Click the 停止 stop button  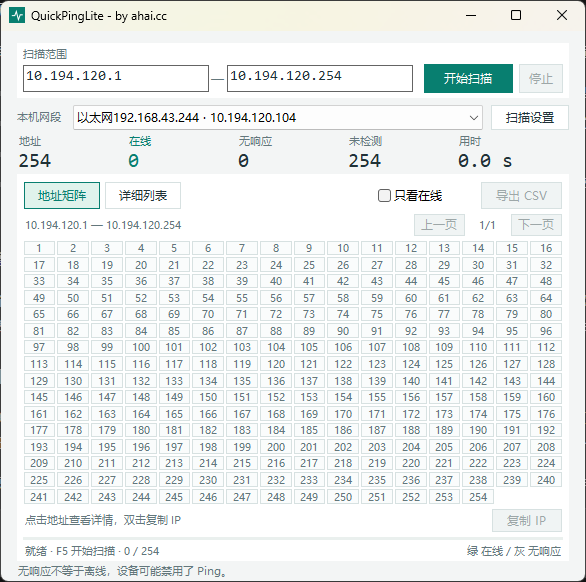[540, 78]
